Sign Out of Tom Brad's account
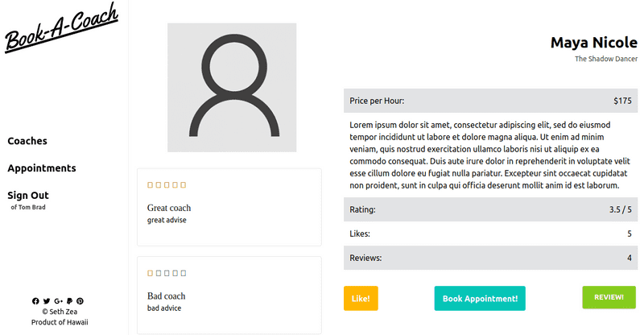Viewport: 644px width, 335px height. click(x=28, y=195)
